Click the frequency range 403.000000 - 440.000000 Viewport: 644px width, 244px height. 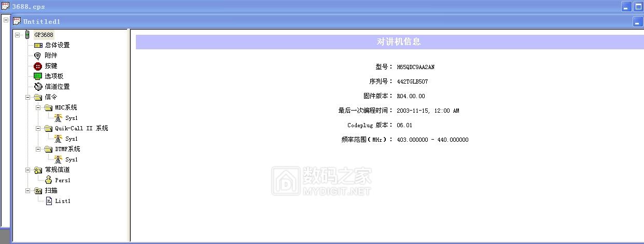pos(432,140)
